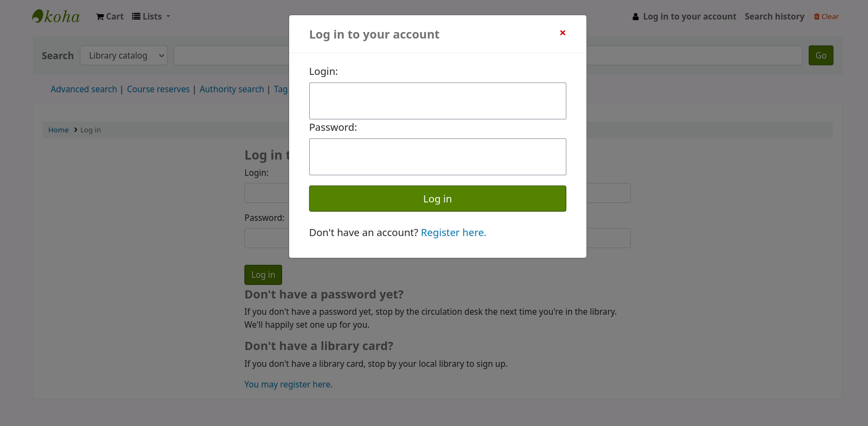The image size is (868, 426).
Task: Clear search history via the trash icon
Action: tap(817, 17)
